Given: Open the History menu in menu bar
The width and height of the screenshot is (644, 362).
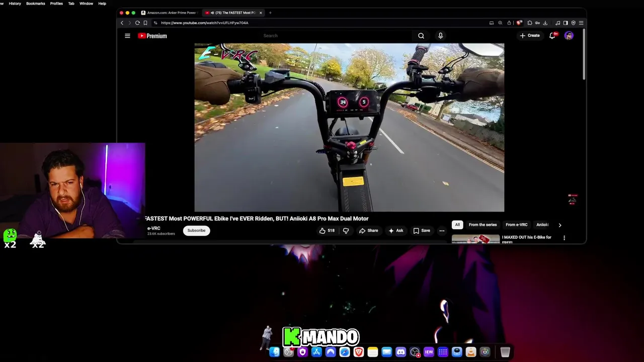Looking at the screenshot, I should pyautogui.click(x=15, y=4).
